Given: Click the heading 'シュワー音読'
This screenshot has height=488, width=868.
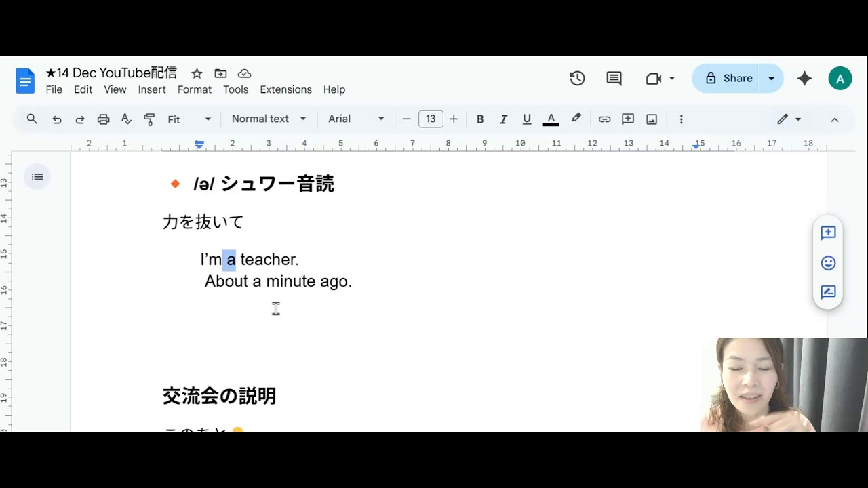Looking at the screenshot, I should (x=277, y=184).
